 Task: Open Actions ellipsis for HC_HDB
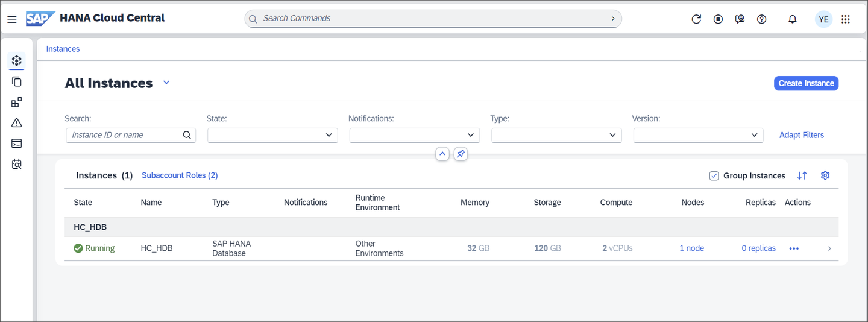(794, 248)
